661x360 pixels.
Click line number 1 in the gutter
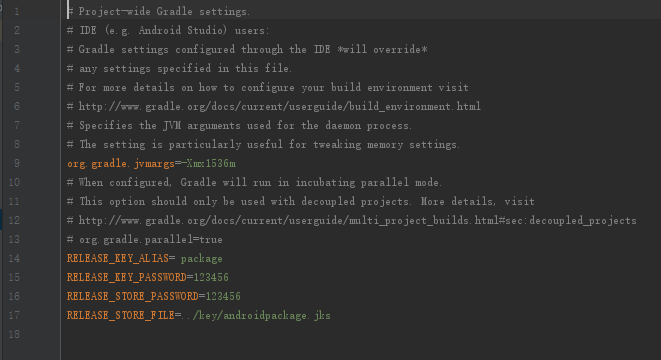[17, 11]
